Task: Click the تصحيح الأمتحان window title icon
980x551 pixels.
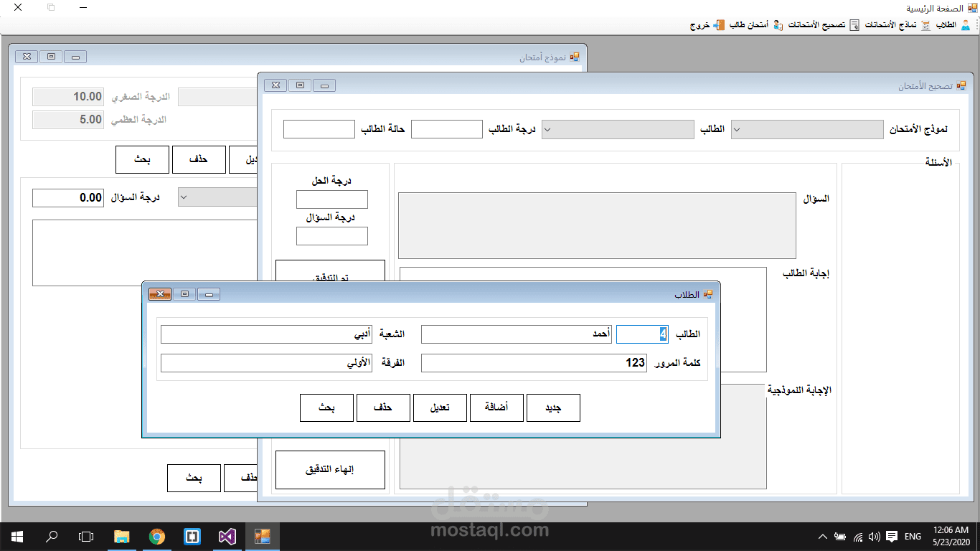Action: (961, 84)
